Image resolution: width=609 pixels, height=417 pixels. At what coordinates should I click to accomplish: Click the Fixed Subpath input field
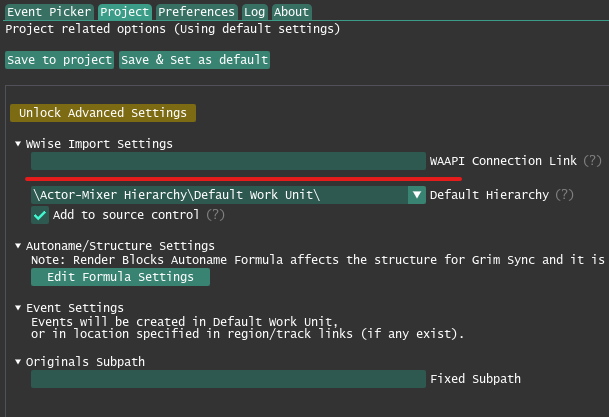[x=228, y=379]
